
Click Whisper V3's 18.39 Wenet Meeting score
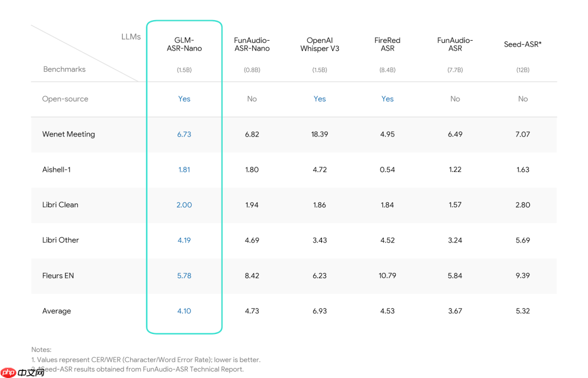coord(320,134)
